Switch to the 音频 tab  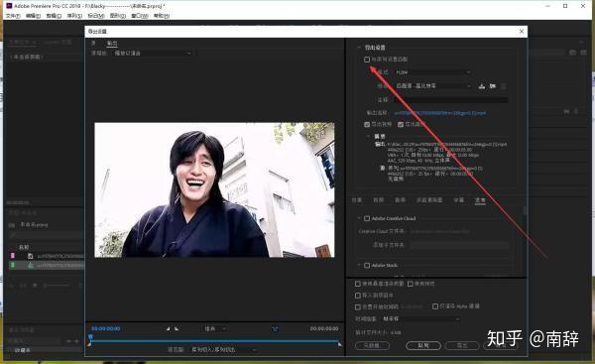400,200
